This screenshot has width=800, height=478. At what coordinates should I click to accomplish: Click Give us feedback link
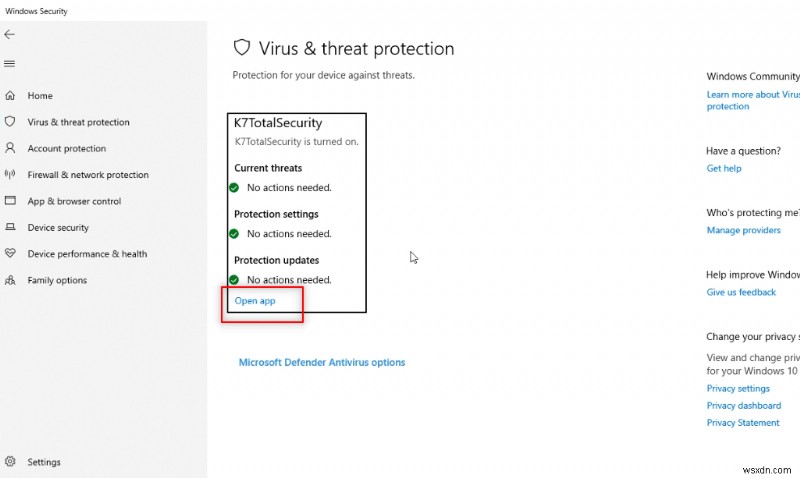(x=741, y=293)
